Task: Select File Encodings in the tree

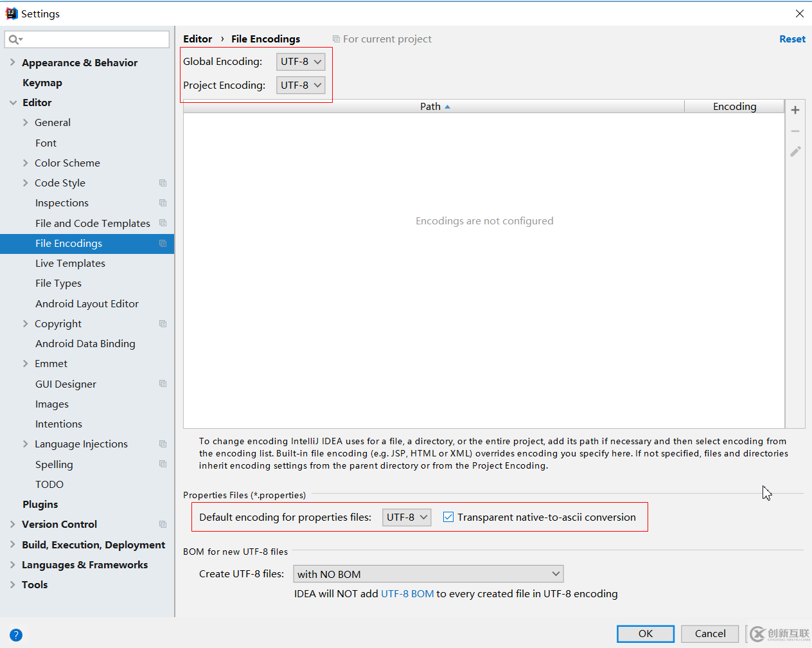Action: coord(87,244)
